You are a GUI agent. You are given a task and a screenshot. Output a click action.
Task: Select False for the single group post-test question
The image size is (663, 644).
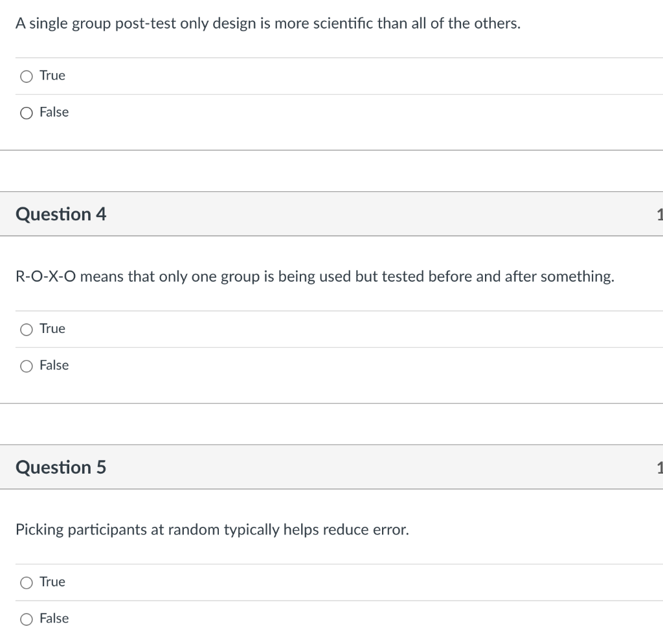[x=26, y=113]
